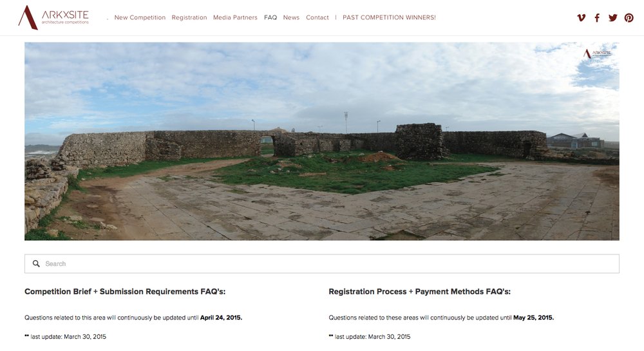Click the ARKxSITE watermark on banner photo
The image size is (644, 351).
(598, 53)
